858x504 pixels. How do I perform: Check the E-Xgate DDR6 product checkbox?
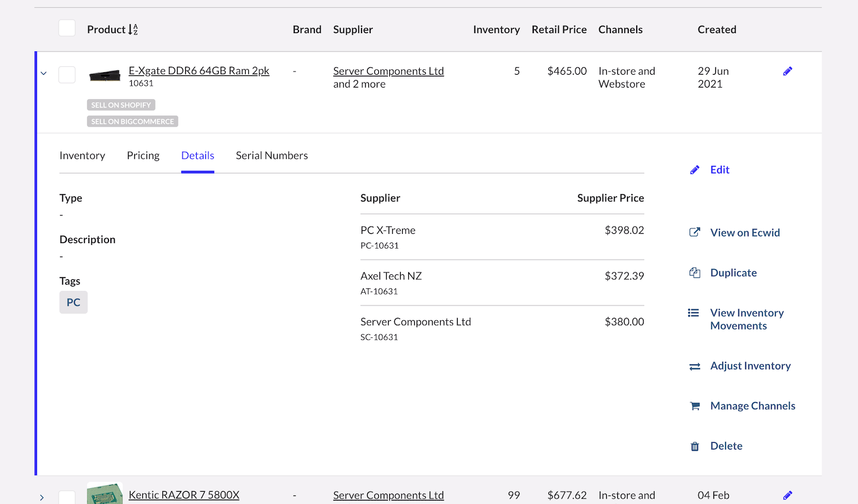pyautogui.click(x=67, y=75)
